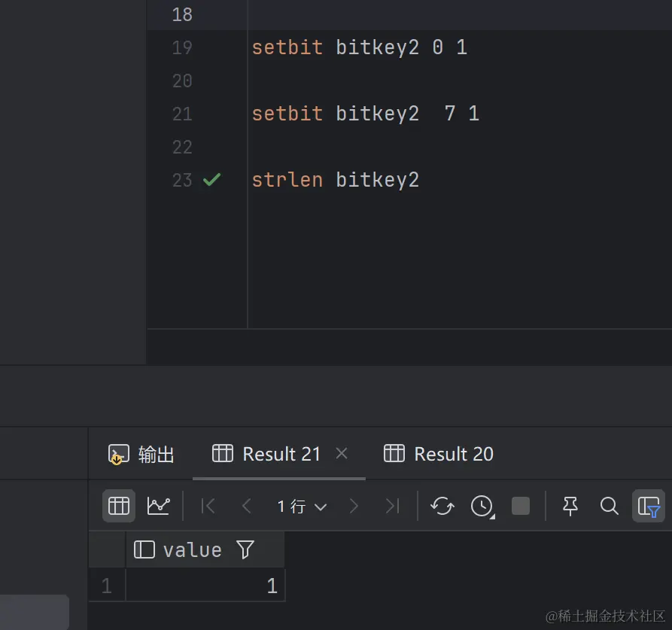Close the Result 21 tab
Viewport: 672px width, 630px height.
tap(342, 453)
